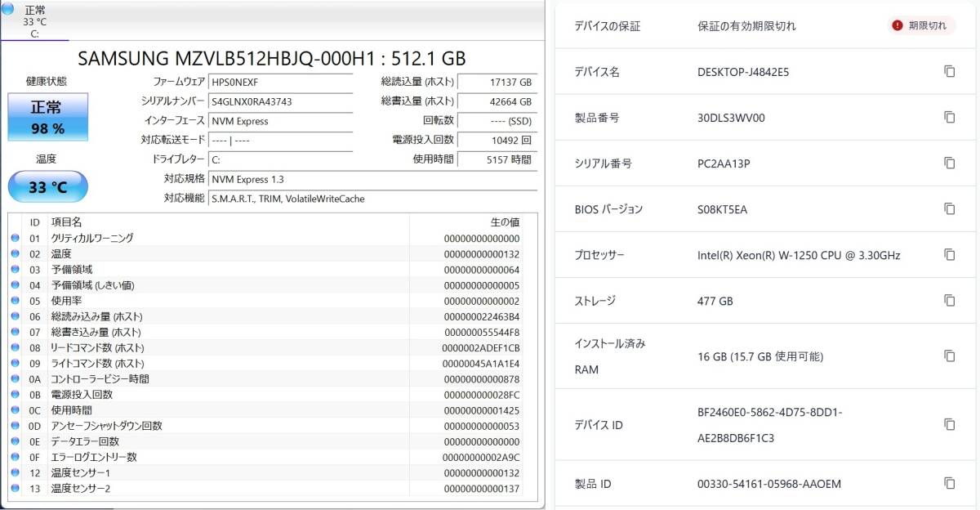Click the ID column header

pos(35,222)
